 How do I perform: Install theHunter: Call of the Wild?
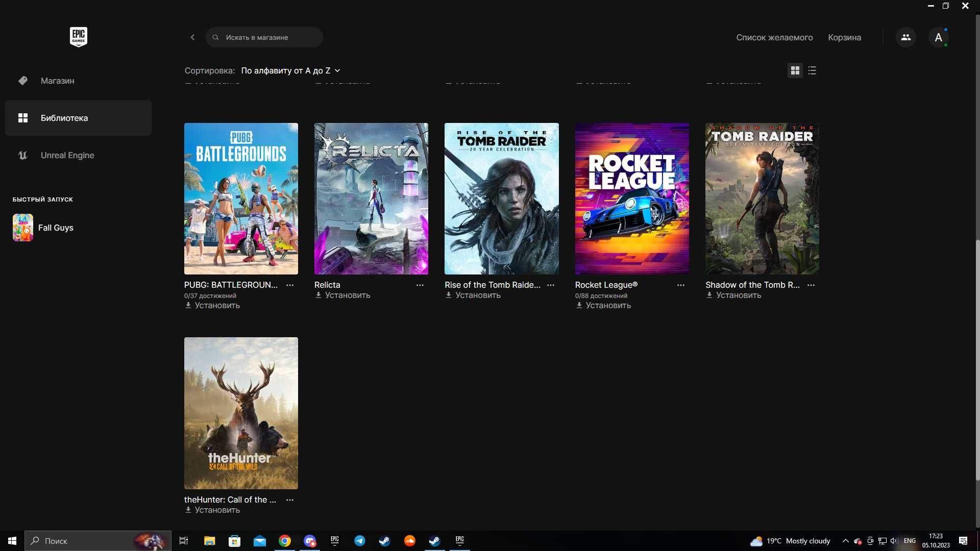[x=212, y=510]
